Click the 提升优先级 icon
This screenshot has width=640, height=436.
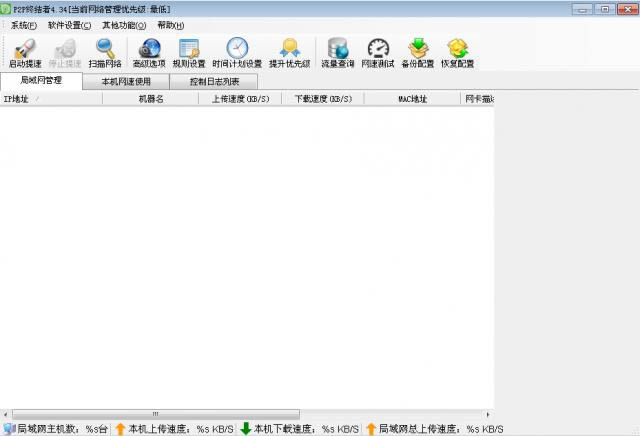289,52
